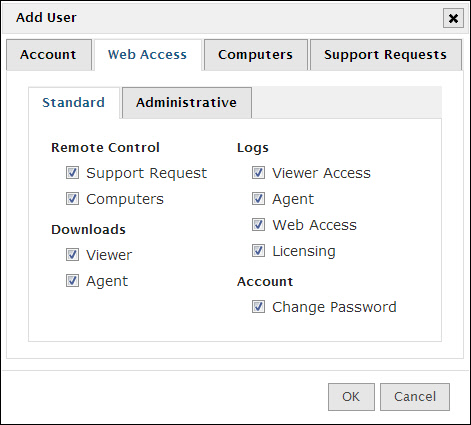Toggle Computers checkbox under Remote Control
471x425 pixels.
pos(72,199)
